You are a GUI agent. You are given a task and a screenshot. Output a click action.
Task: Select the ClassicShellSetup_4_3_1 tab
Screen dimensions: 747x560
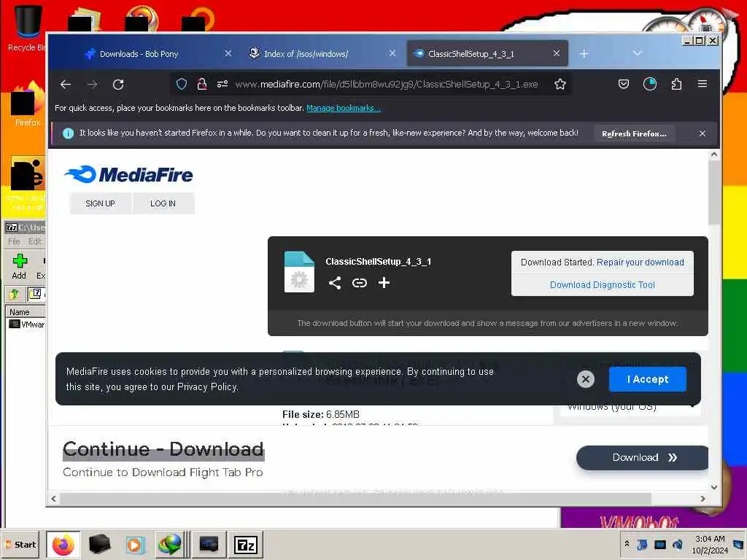point(471,54)
